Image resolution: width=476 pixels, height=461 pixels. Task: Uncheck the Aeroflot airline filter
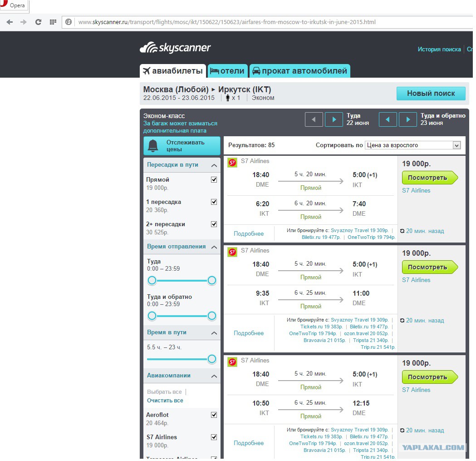point(214,415)
